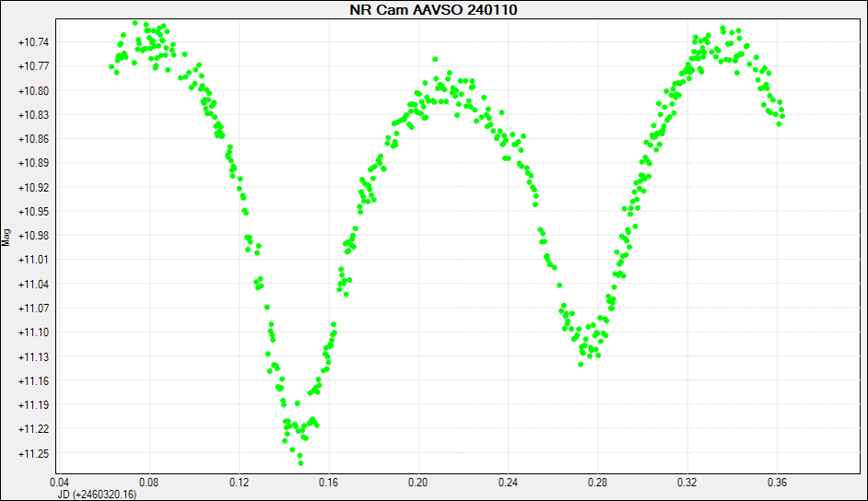Click the lowest data point of primary minimum
868x501 pixels.
pyautogui.click(x=301, y=462)
